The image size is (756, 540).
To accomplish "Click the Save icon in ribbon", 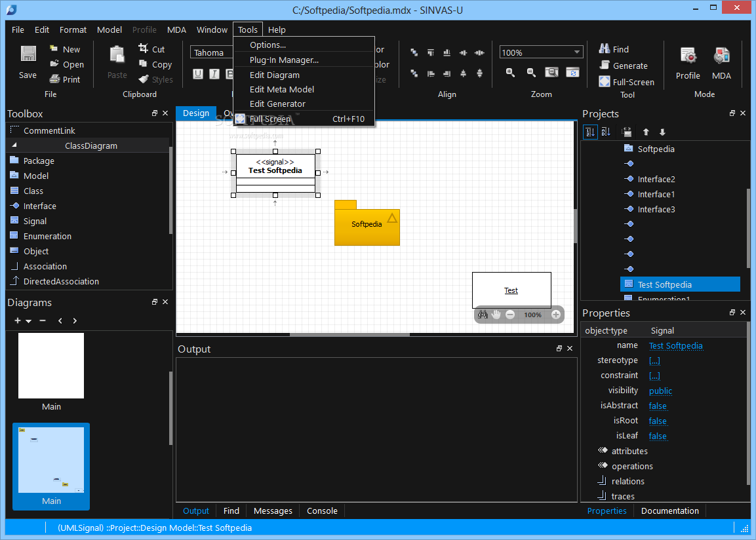I will 28,54.
